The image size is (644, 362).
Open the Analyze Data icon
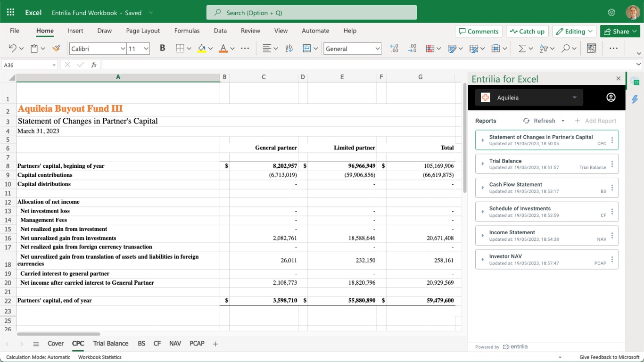[x=592, y=49]
